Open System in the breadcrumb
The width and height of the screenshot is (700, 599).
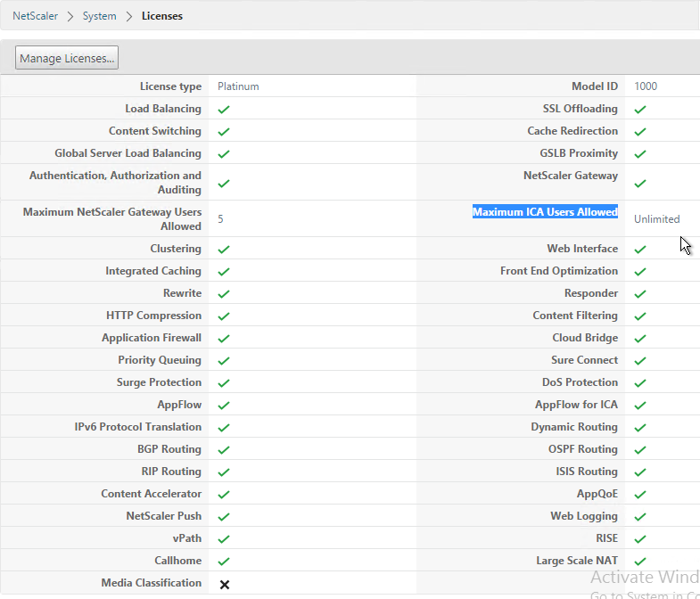pos(99,16)
